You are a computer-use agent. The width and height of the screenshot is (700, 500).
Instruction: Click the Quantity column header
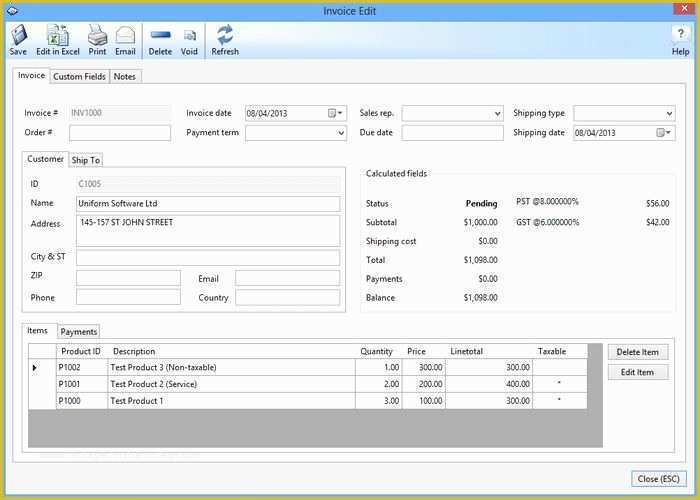[x=379, y=351]
